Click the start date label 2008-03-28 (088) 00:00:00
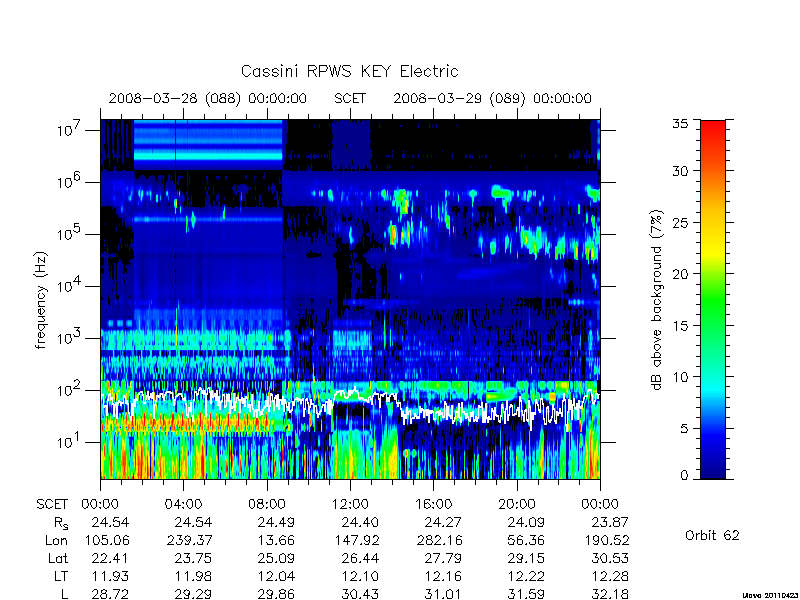 (208, 98)
